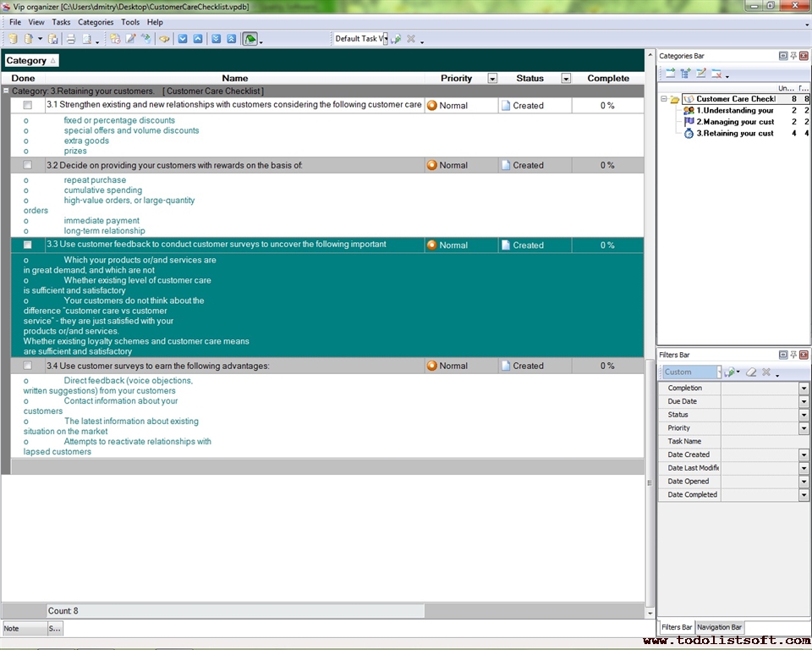Select the '2.Managing your cust' category
Viewport: 812px width, 650px height.
(x=734, y=122)
